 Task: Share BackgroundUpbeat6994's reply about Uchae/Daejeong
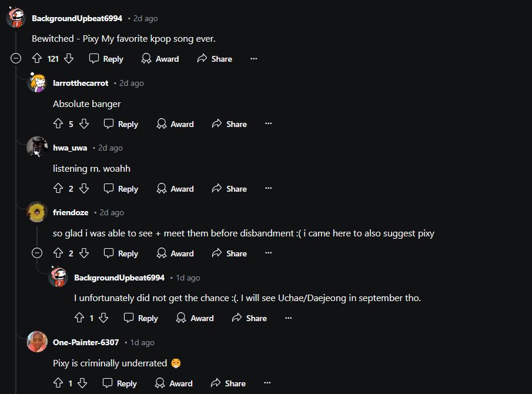[x=249, y=318]
